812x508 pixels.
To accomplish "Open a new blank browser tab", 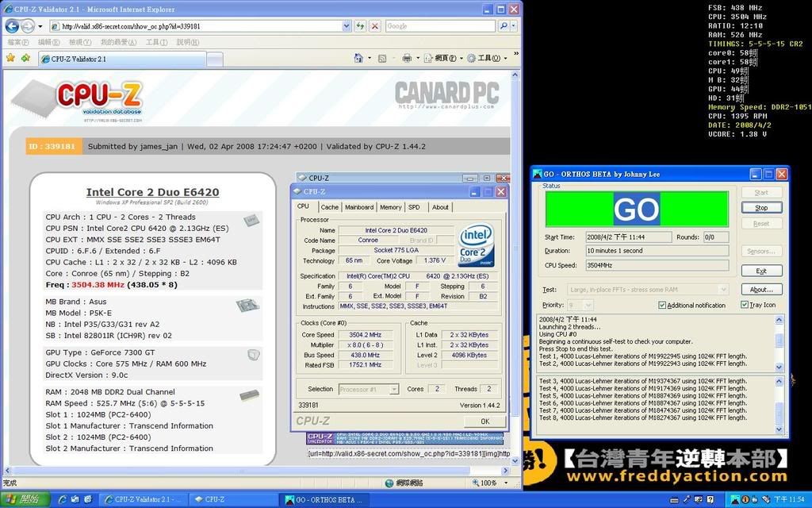I will point(215,60).
